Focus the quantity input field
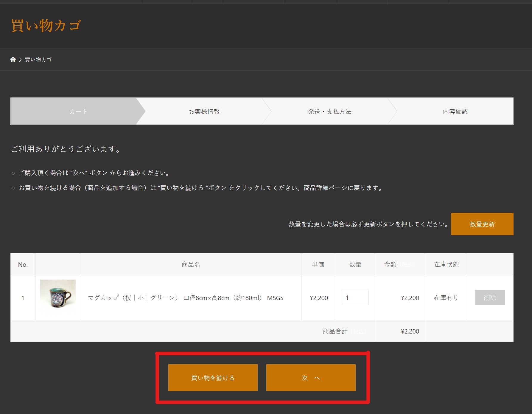Viewport: 532px width, 414px height. (355, 297)
